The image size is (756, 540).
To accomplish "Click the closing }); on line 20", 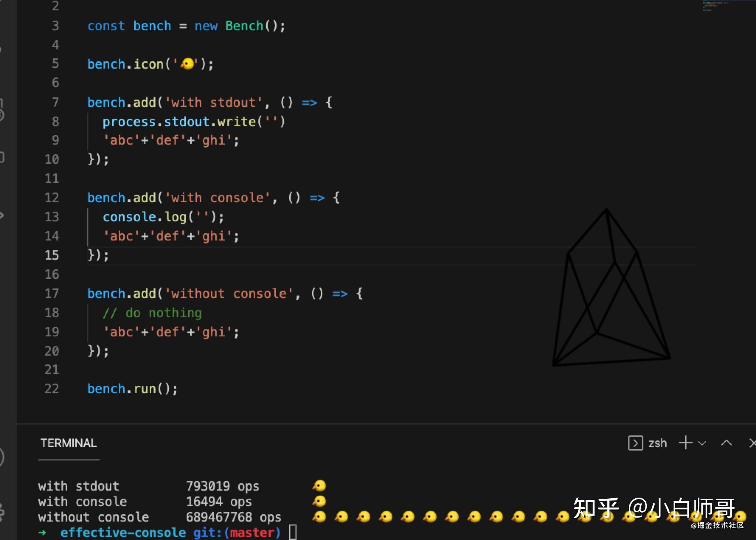I will pyautogui.click(x=98, y=351).
